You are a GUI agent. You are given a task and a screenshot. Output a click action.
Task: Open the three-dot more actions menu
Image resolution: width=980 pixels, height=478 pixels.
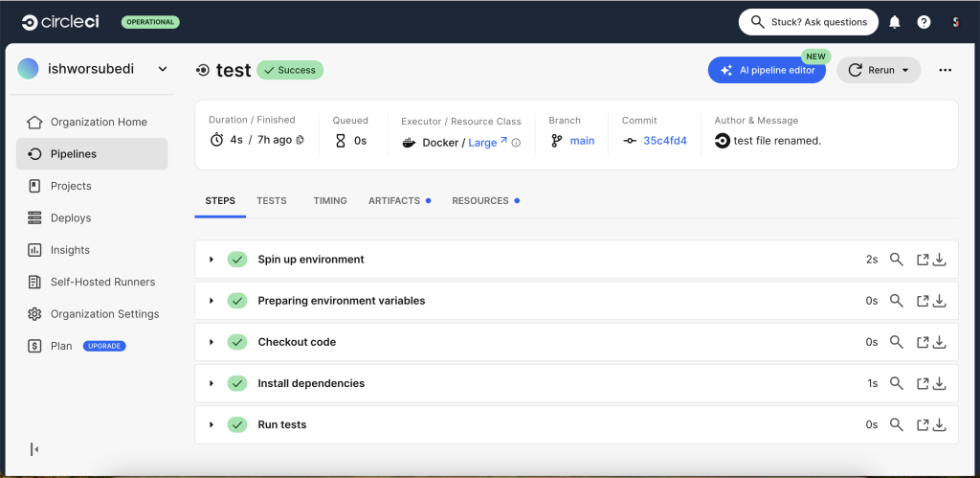946,70
